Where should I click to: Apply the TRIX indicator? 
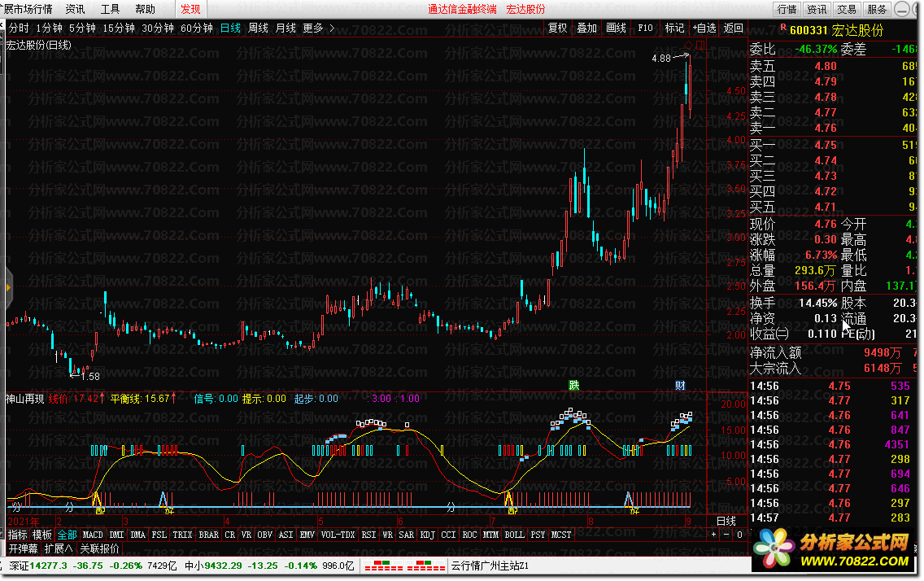pyautogui.click(x=182, y=535)
